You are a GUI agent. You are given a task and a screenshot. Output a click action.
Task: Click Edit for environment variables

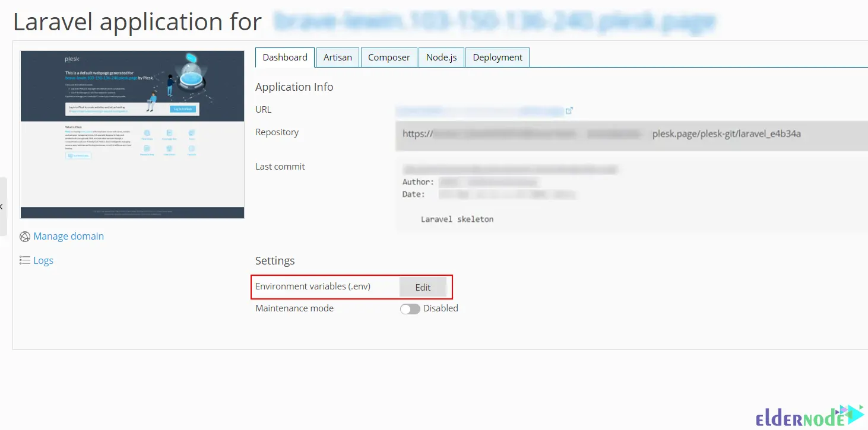pyautogui.click(x=423, y=287)
